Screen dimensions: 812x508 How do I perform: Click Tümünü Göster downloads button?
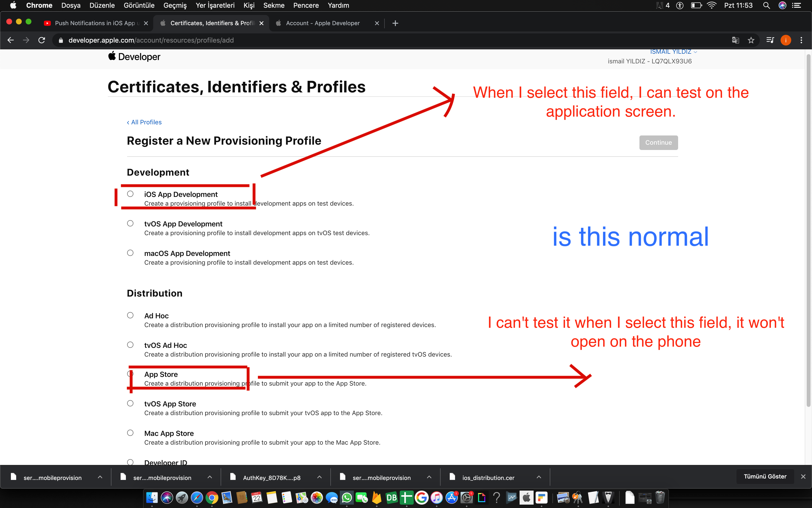(765, 476)
